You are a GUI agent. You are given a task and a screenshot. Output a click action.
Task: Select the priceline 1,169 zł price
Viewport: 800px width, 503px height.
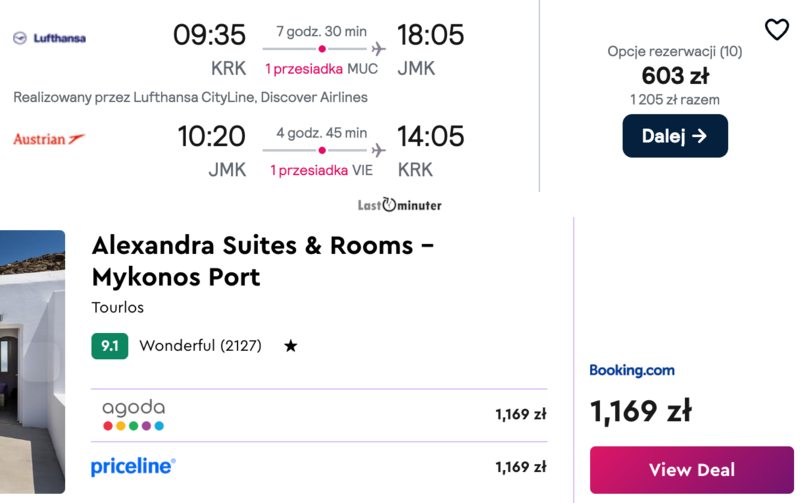tap(520, 467)
